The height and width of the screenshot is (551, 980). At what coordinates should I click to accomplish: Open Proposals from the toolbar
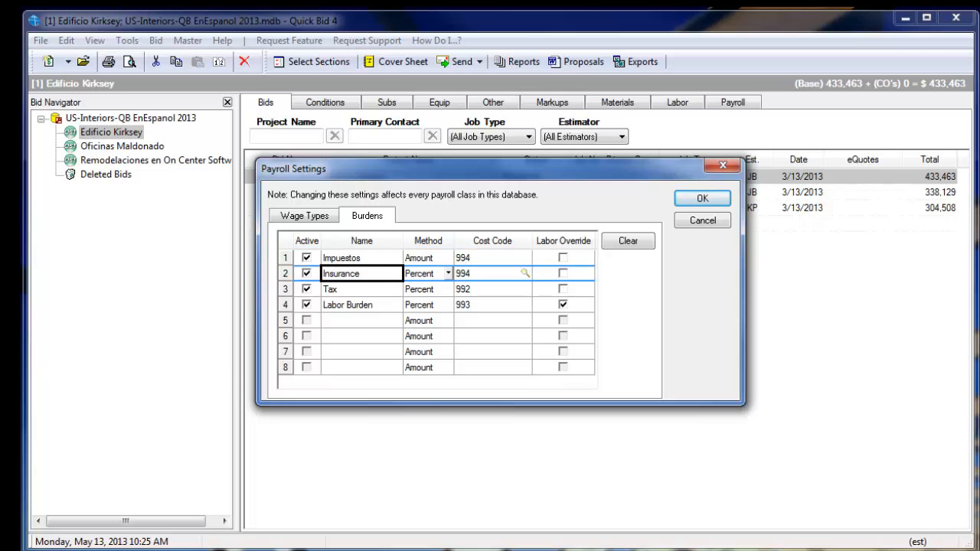click(x=576, y=62)
